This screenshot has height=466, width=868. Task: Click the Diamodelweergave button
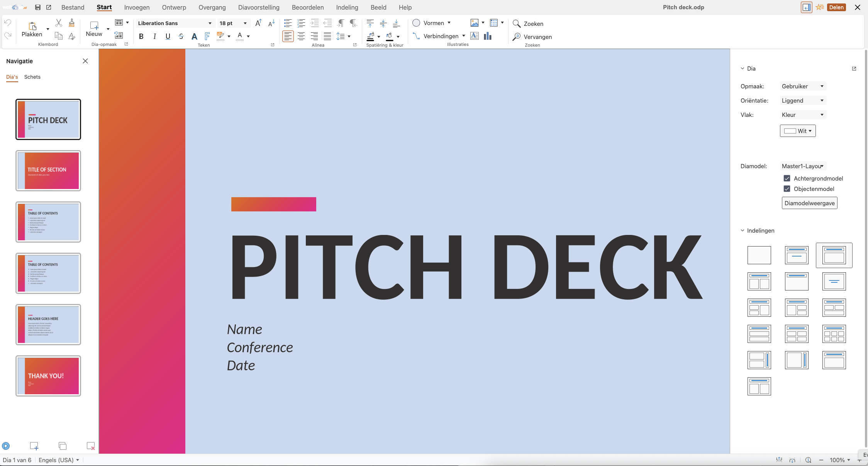809,203
